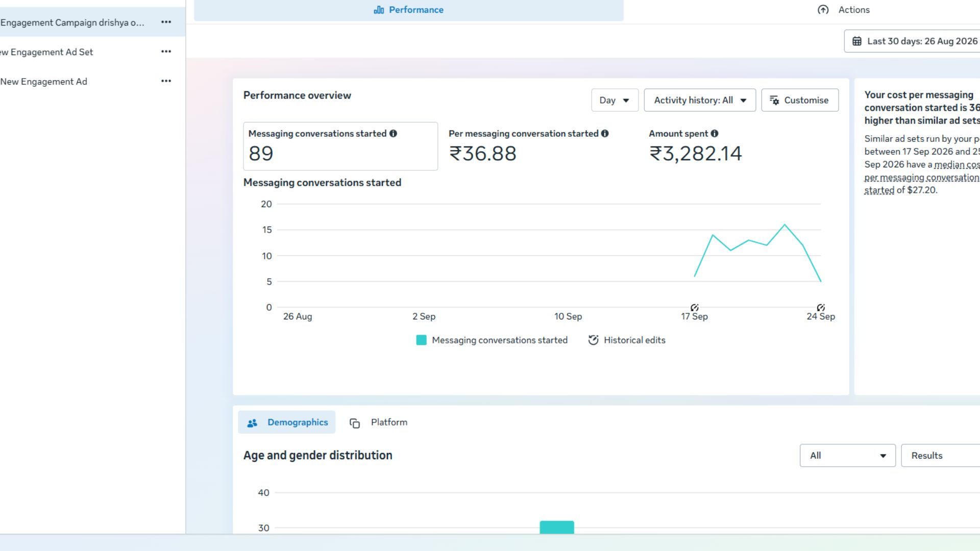The image size is (980, 551).
Task: Click historical edit marker at 24 Sep
Action: point(821,308)
